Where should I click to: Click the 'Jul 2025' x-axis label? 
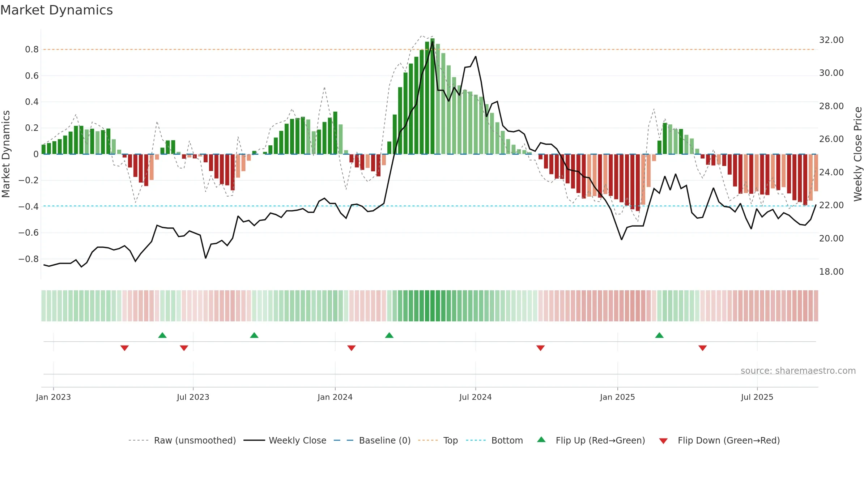pos(757,397)
